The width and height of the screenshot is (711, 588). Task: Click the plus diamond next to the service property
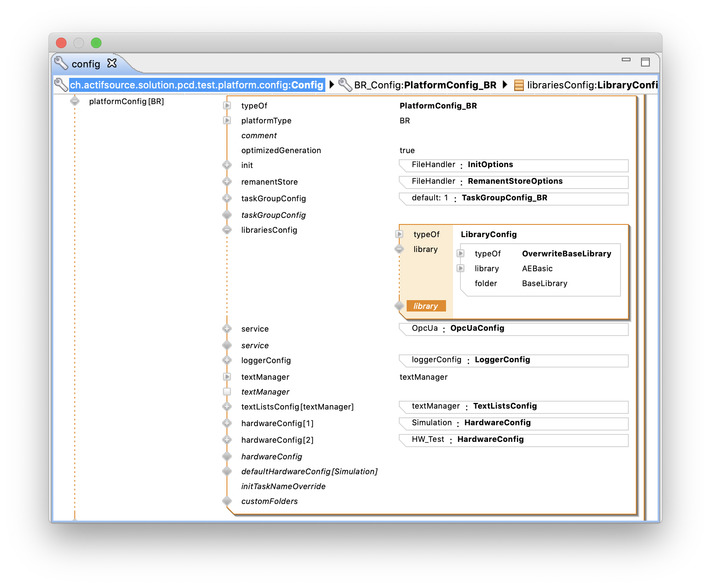227,329
